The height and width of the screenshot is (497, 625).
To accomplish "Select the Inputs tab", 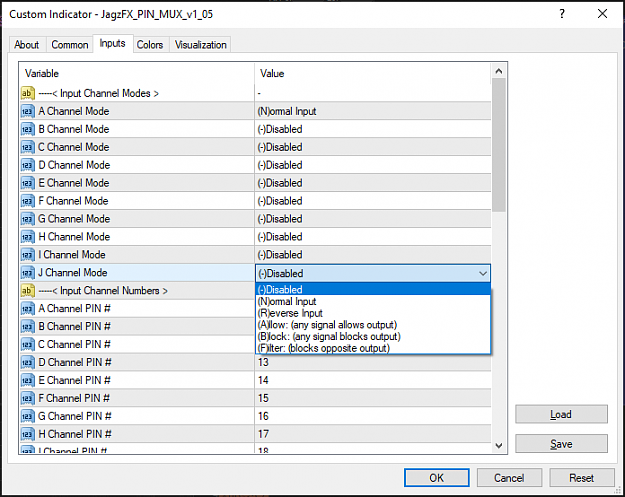I will coord(112,43).
